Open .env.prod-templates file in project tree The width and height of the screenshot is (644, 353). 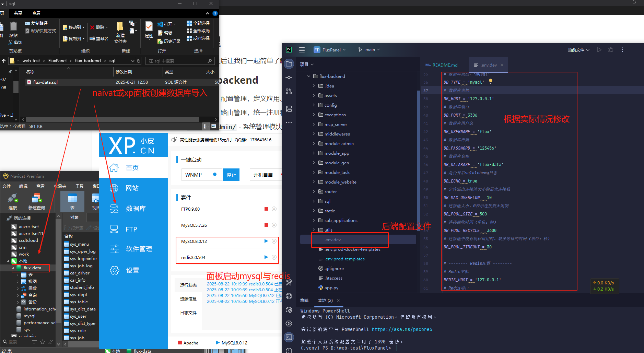tap(344, 259)
